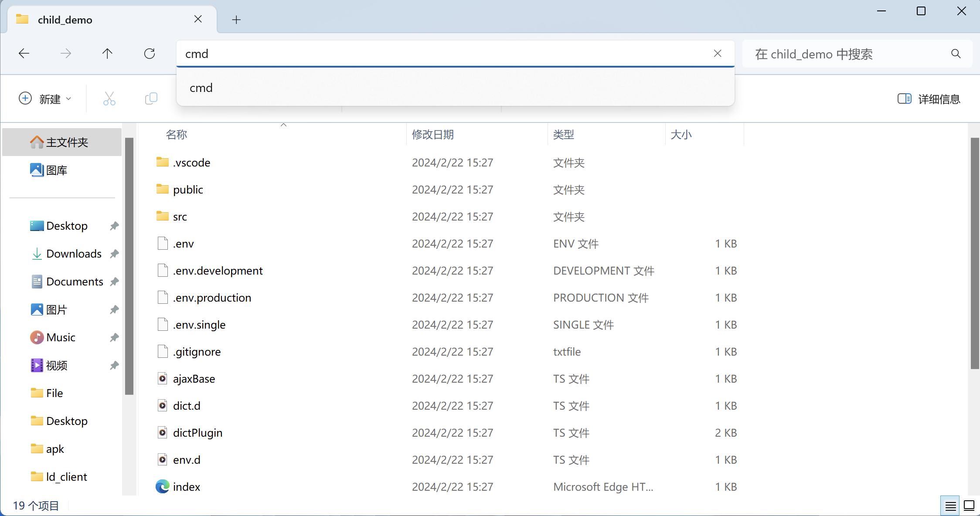Viewport: 980px width, 516px height.
Task: Open a new tab with the plus button
Action: coord(236,19)
